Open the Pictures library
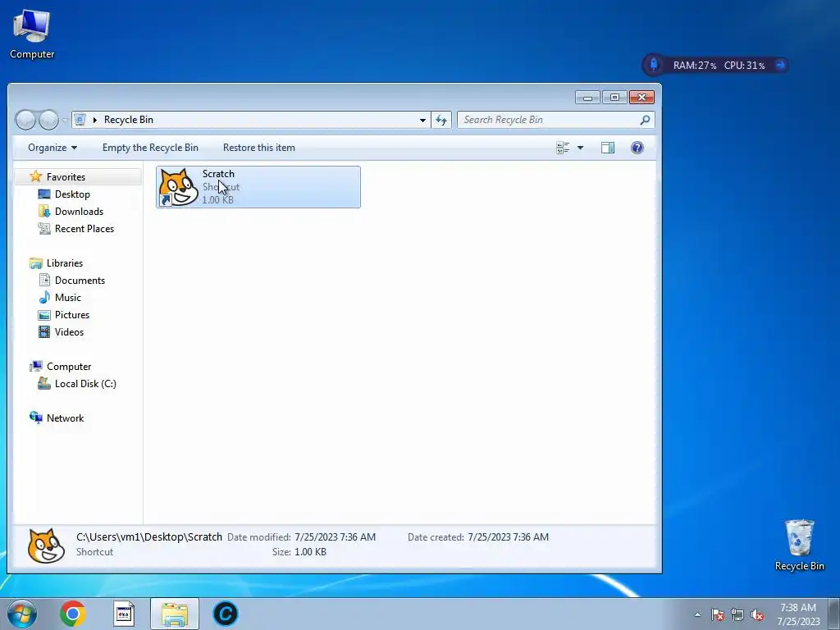840x630 pixels. (x=72, y=314)
